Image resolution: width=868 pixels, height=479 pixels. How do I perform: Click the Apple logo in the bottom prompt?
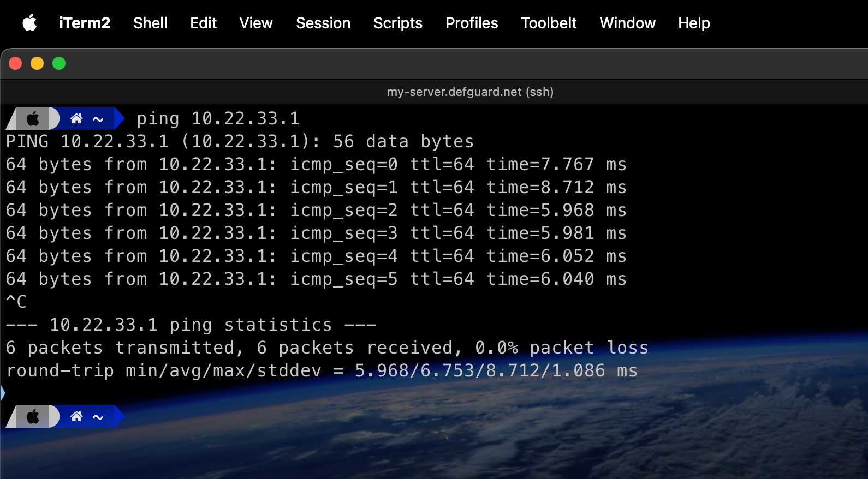(x=33, y=417)
